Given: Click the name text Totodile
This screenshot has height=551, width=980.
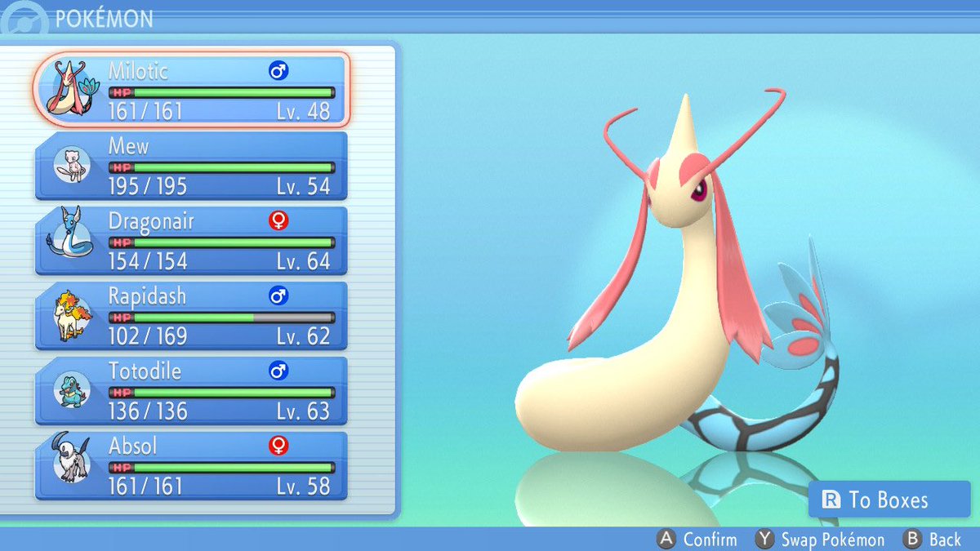Looking at the screenshot, I should click(145, 371).
